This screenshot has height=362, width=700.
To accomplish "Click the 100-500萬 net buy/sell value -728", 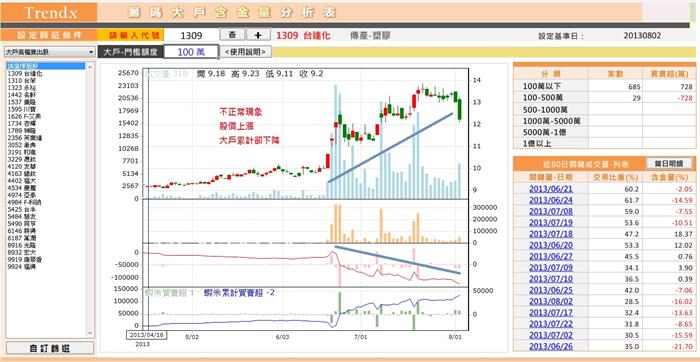I will click(x=684, y=98).
